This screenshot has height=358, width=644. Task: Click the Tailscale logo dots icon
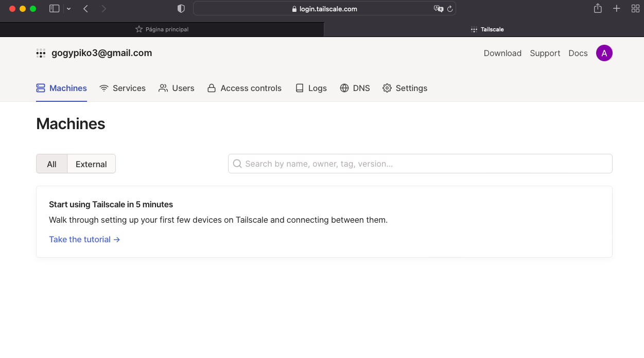pyautogui.click(x=41, y=53)
